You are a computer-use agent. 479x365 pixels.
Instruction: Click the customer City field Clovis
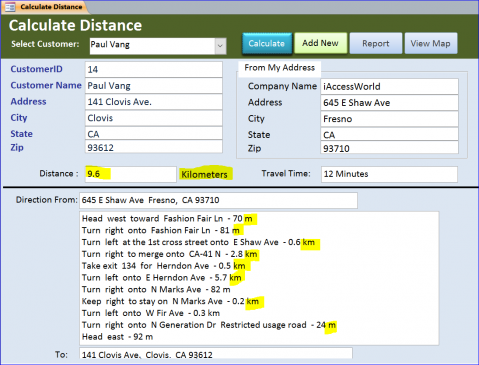(154, 118)
